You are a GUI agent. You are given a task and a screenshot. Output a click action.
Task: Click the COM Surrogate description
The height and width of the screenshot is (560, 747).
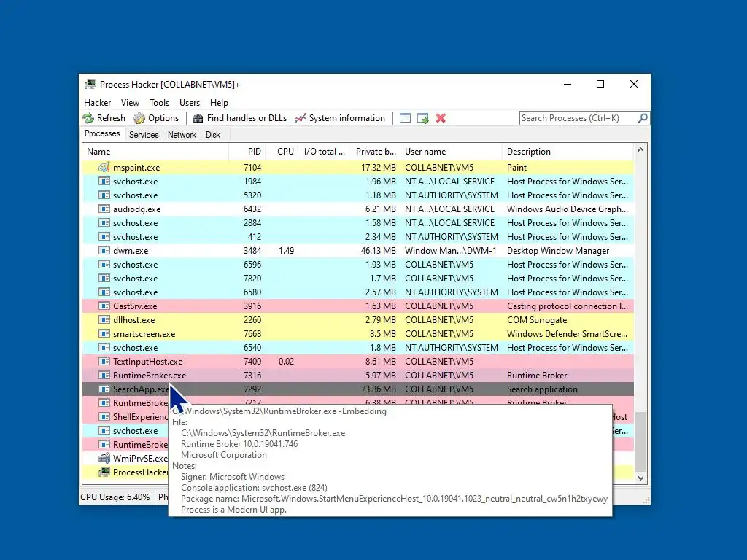tap(537, 320)
